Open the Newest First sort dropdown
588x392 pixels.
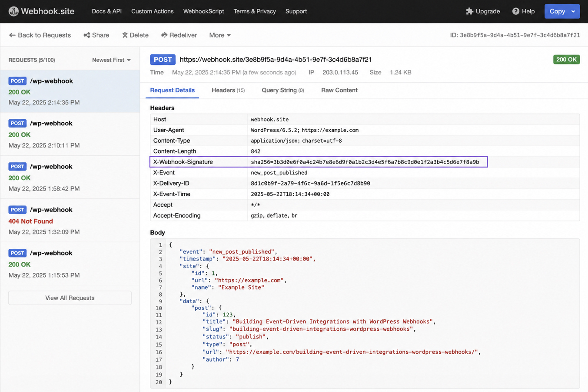click(111, 60)
